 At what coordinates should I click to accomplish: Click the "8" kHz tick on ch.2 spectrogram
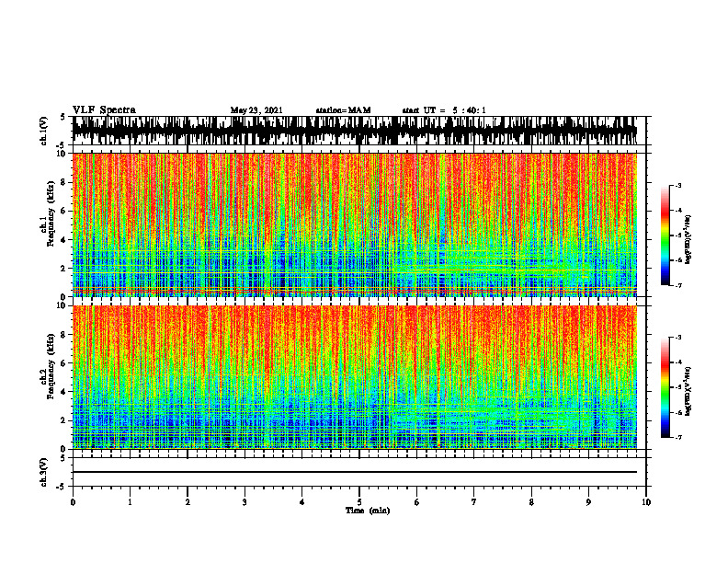pos(64,335)
